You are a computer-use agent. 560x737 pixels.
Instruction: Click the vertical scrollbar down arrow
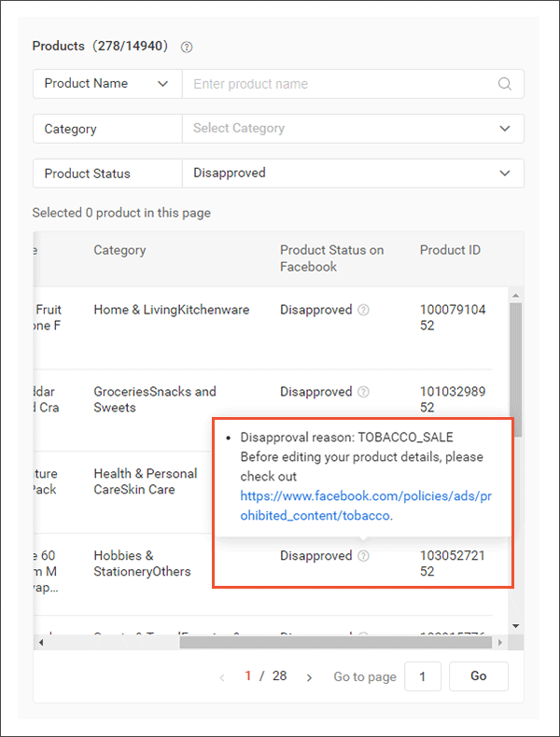tap(516, 626)
